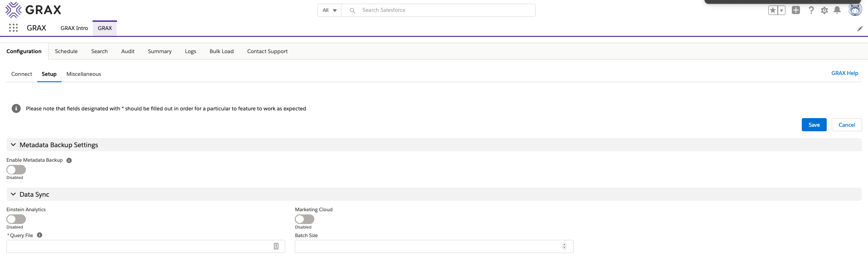868x258 pixels.
Task: Toggle Einstein Analytics switch
Action: point(16,219)
